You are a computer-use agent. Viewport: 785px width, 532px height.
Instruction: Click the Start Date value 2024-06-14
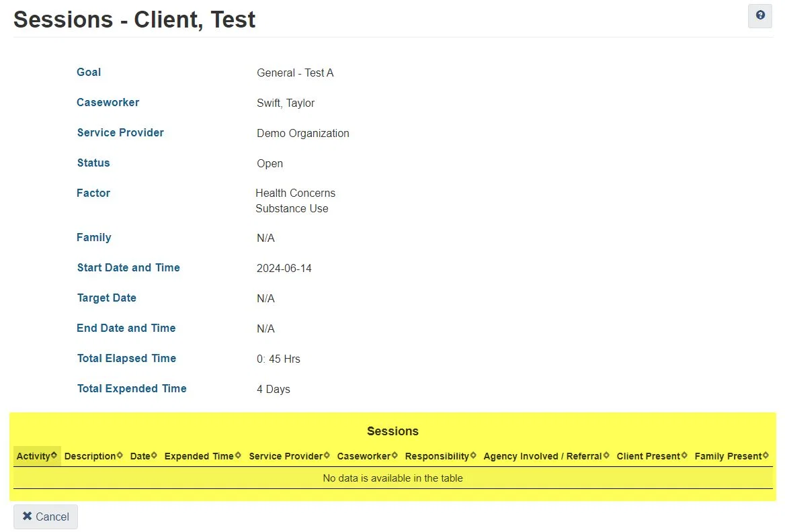(x=284, y=268)
